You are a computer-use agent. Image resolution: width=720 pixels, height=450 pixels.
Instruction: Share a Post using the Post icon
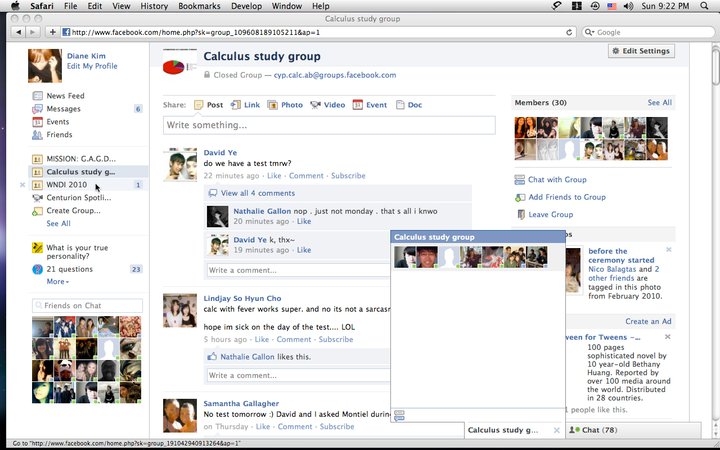tap(198, 105)
